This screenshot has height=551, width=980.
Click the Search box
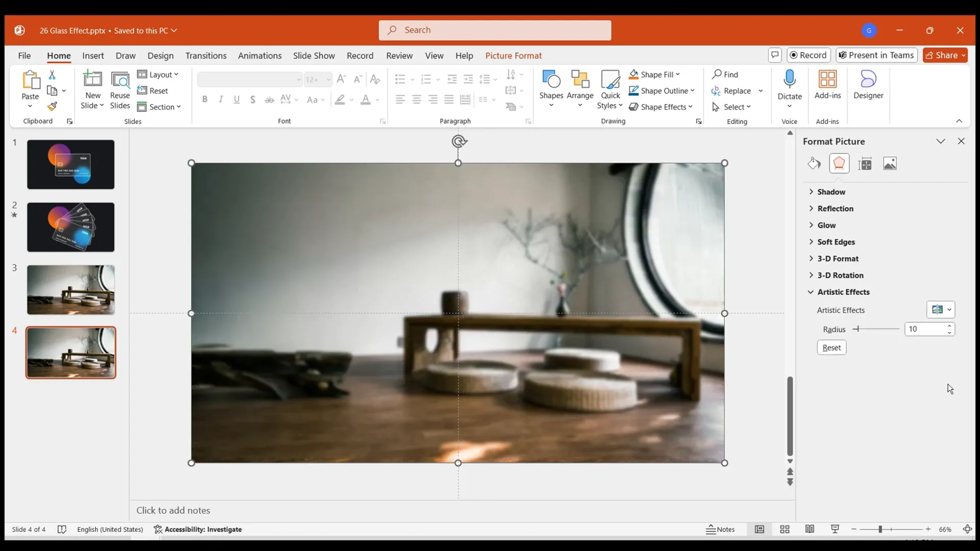(495, 30)
